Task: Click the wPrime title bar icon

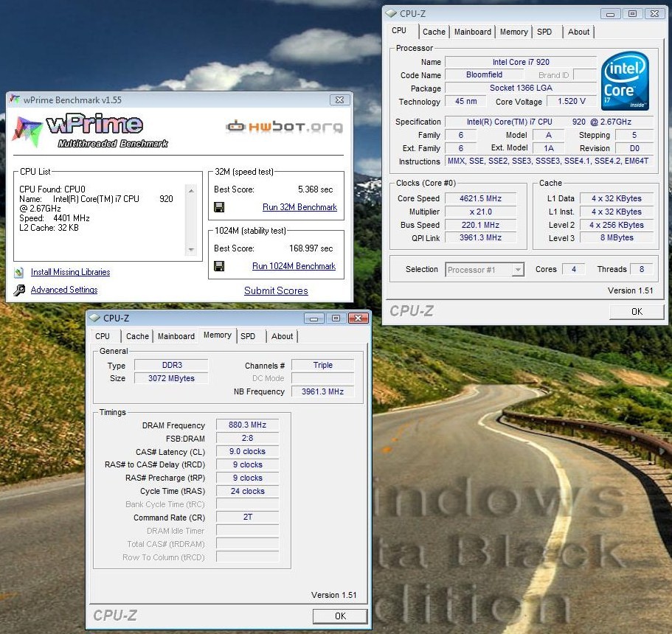Action: click(x=15, y=100)
